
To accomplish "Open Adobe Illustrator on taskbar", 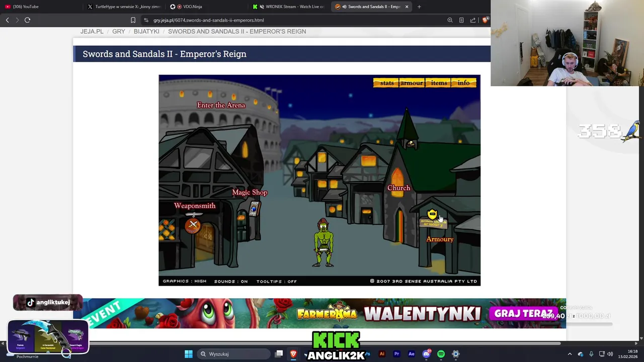I will click(382, 354).
